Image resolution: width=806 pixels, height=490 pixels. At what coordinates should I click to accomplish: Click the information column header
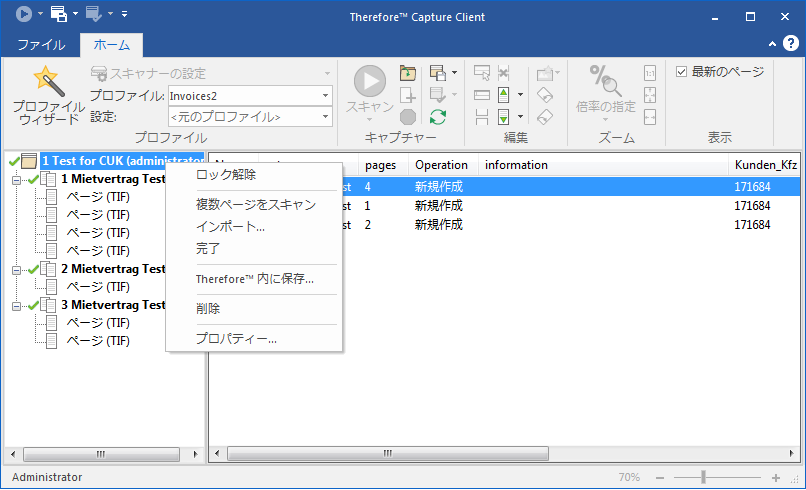pyautogui.click(x=603, y=165)
